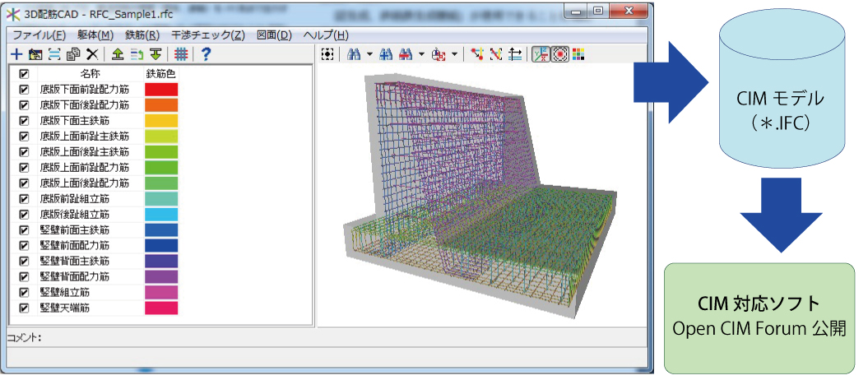868x380 pixels.
Task: Uncheck the 竪壁背面配力筋 checkbox
Action: click(24, 276)
